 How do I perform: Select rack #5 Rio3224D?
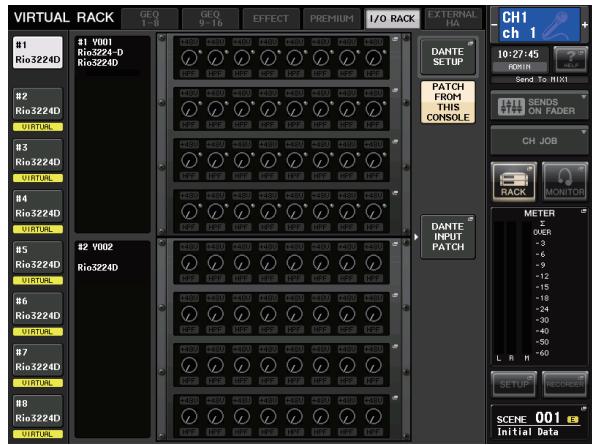[x=37, y=257]
